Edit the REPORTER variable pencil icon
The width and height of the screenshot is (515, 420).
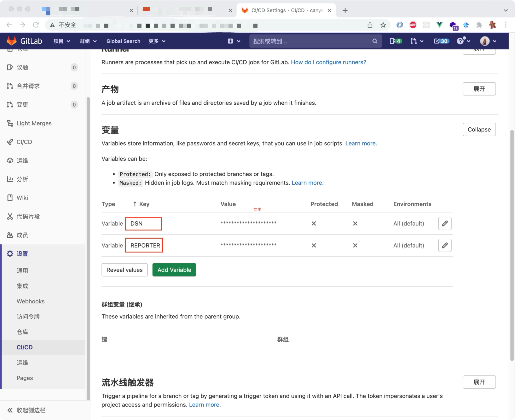click(x=445, y=245)
